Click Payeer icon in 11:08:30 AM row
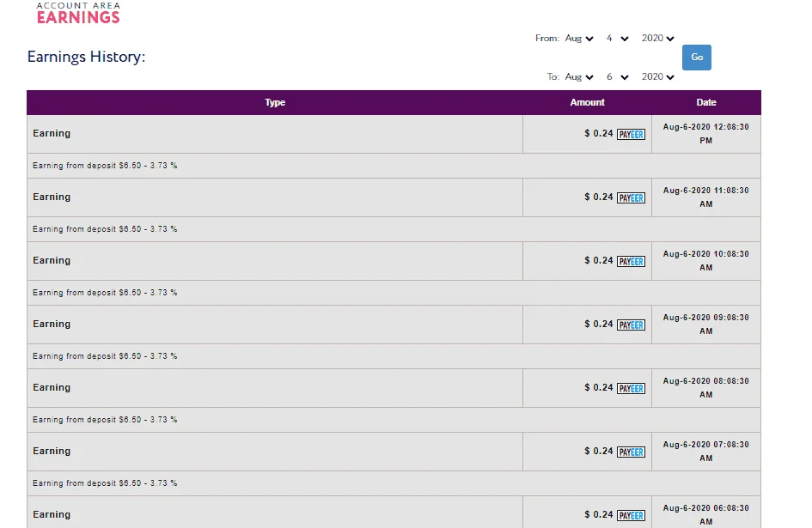This screenshot has width=812, height=528. 631,198
